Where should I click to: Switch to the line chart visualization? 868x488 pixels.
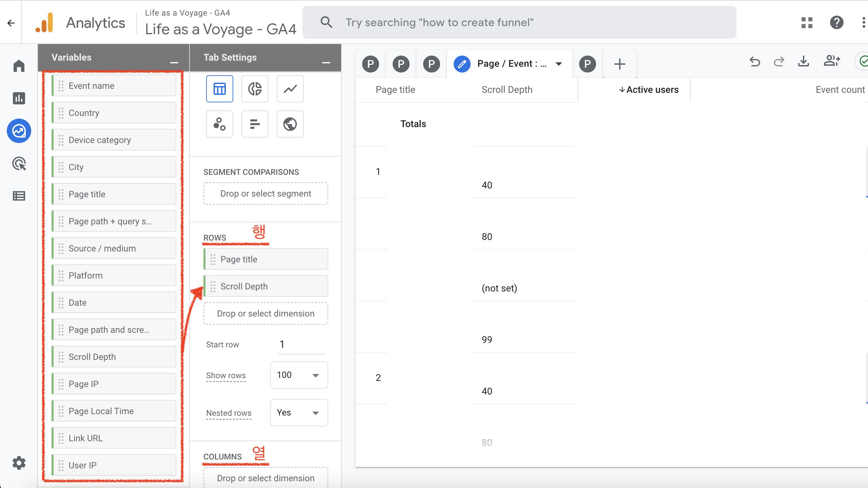click(290, 88)
